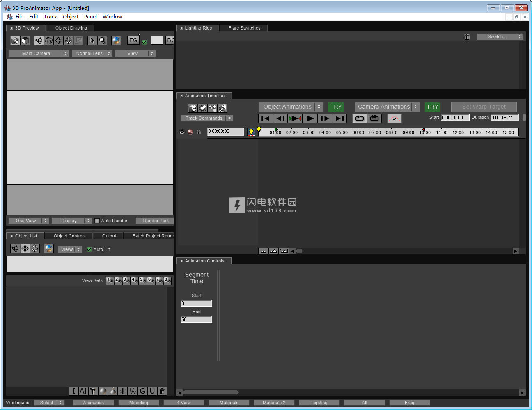Open the Object Animations dropdown
The width and height of the screenshot is (532, 410).
tap(291, 107)
